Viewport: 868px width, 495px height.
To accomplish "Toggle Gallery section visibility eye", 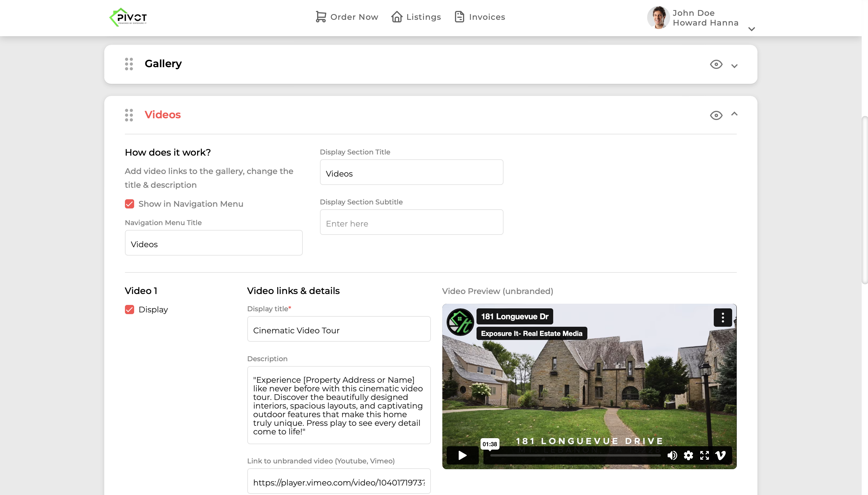I will (x=716, y=64).
